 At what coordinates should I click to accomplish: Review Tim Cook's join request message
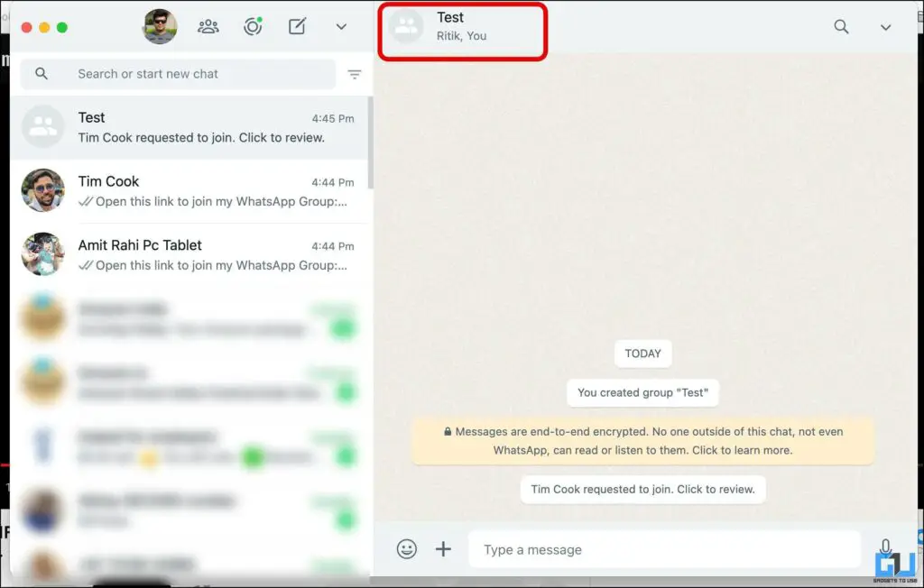click(642, 489)
